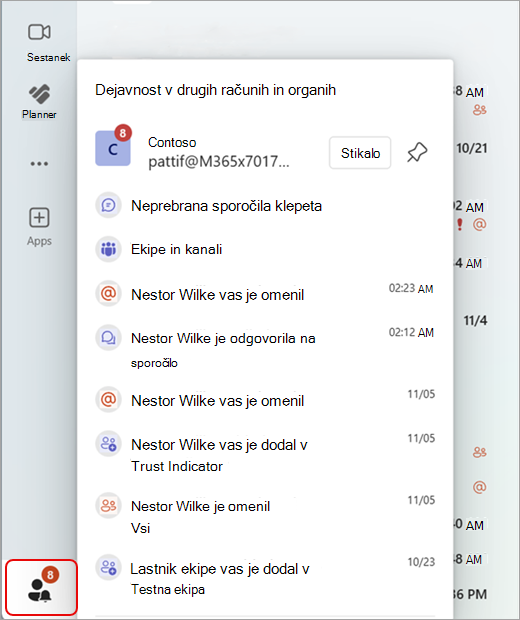Click the reply bubbles icon beside odgovorila

pyautogui.click(x=108, y=338)
